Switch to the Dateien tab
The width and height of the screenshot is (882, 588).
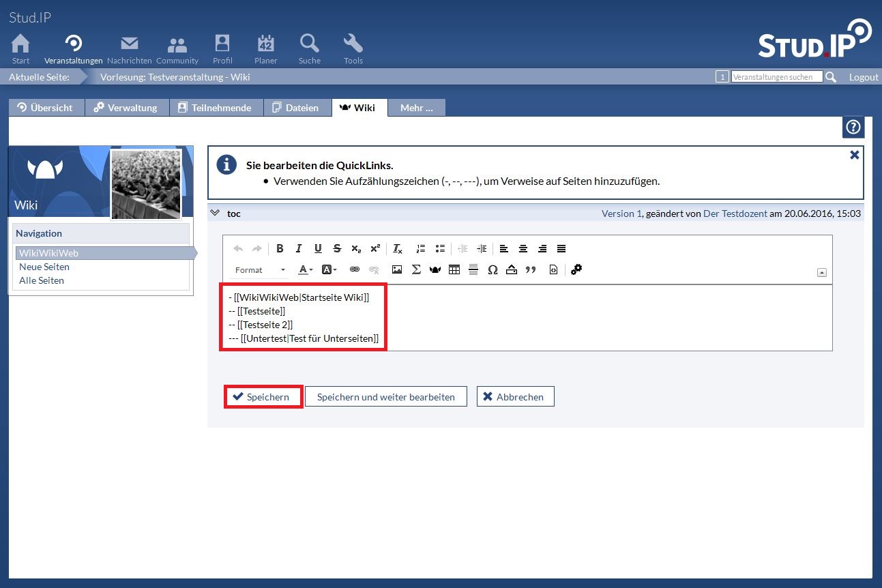tap(296, 108)
